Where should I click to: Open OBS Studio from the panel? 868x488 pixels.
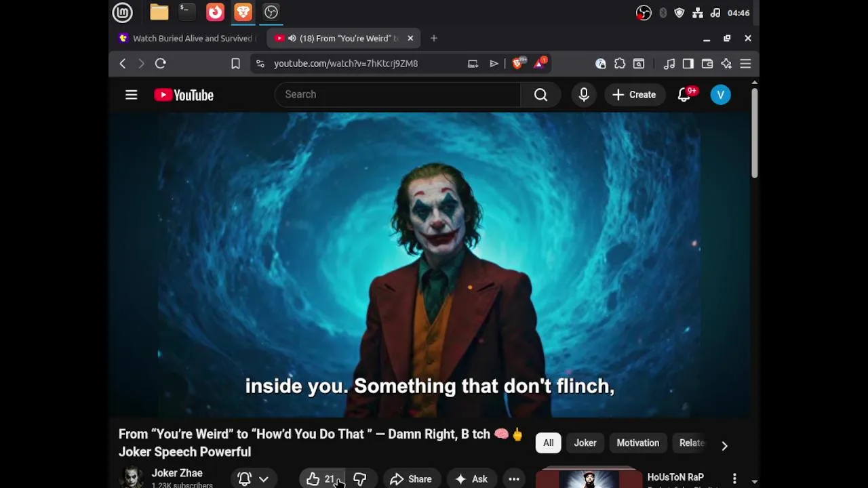point(271,12)
